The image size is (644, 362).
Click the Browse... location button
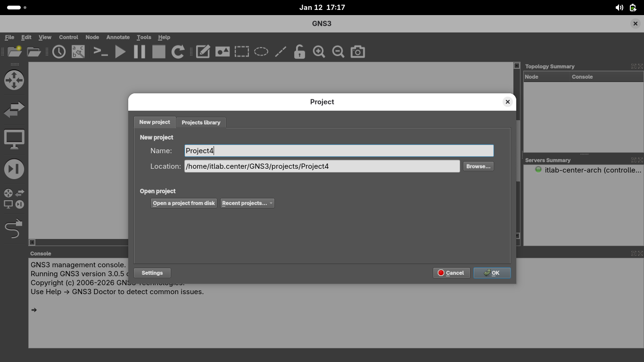click(478, 166)
